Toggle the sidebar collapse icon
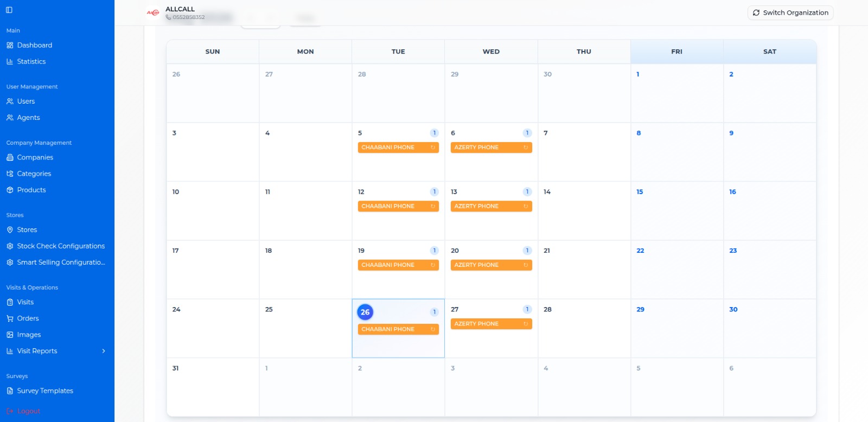The image size is (868, 422). point(9,10)
